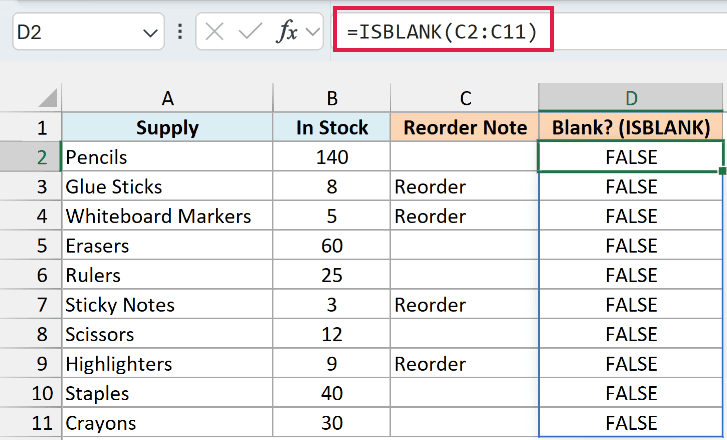Screen dimensions: 727x440
Task: Select row 5 header
Action: tap(31, 246)
